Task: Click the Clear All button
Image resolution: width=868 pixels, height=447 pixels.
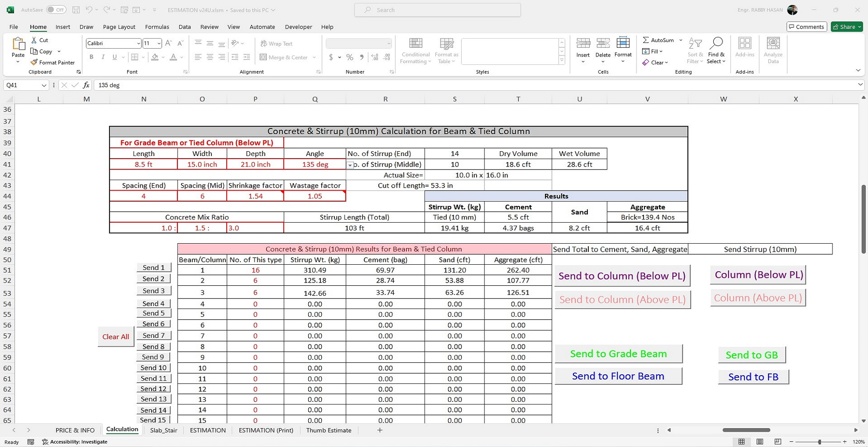Action: (116, 337)
